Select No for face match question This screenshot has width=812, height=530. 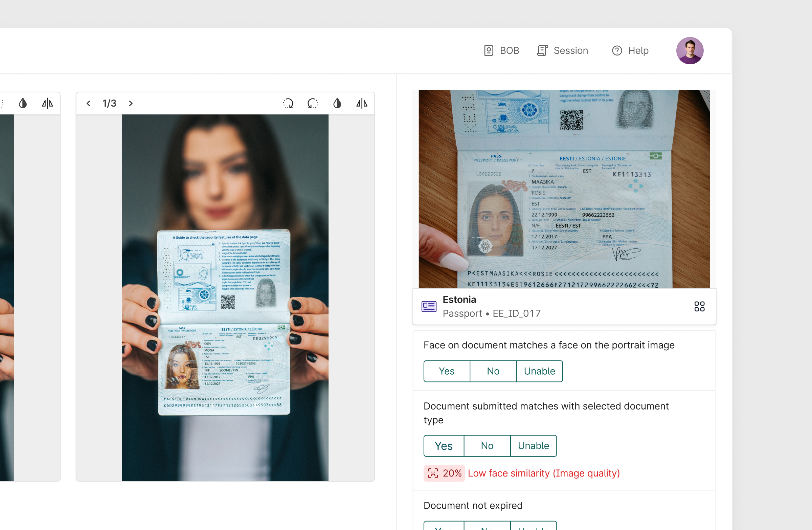pos(493,371)
